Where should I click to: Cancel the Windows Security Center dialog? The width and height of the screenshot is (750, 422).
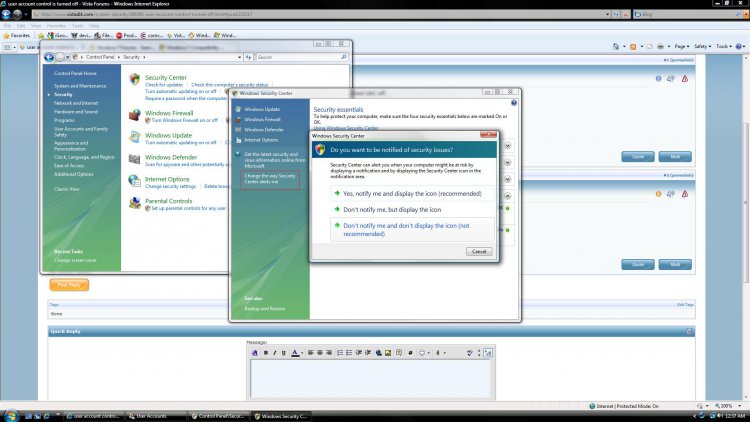479,251
